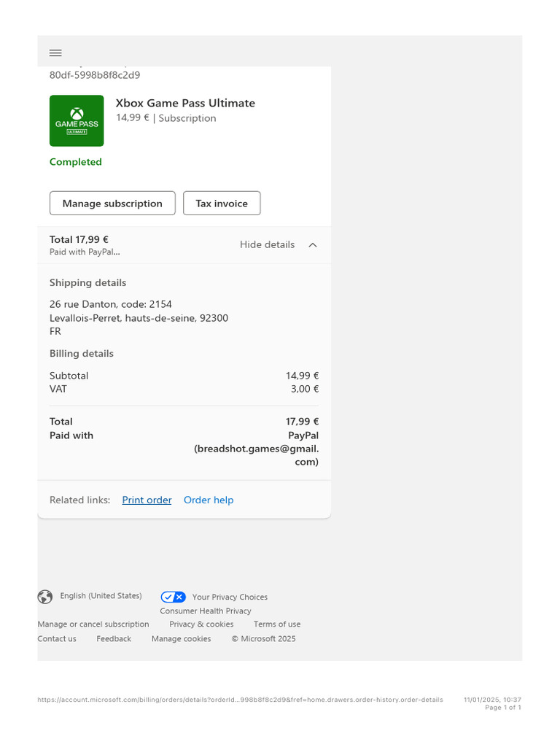Open Privacy & cookies page
The image size is (560, 747).
pos(201,624)
